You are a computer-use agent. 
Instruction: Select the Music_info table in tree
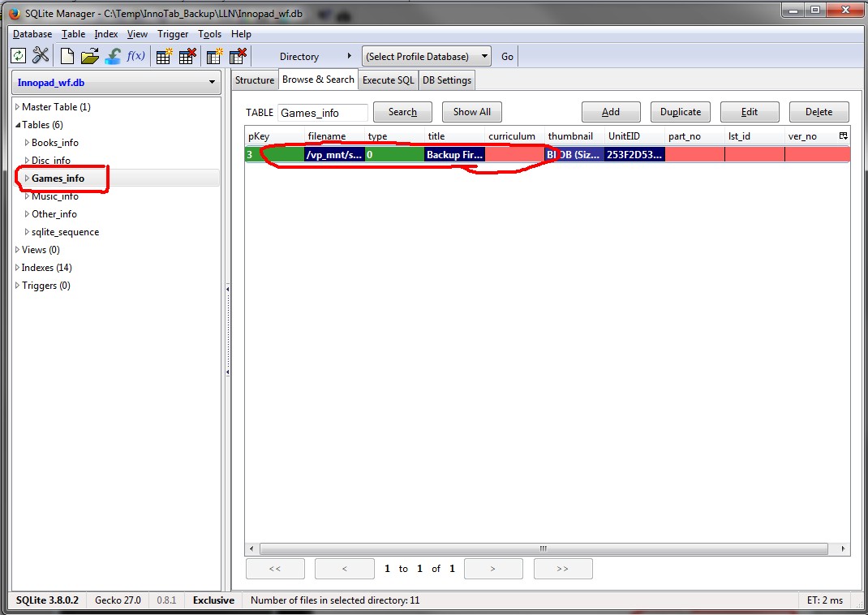pos(55,196)
